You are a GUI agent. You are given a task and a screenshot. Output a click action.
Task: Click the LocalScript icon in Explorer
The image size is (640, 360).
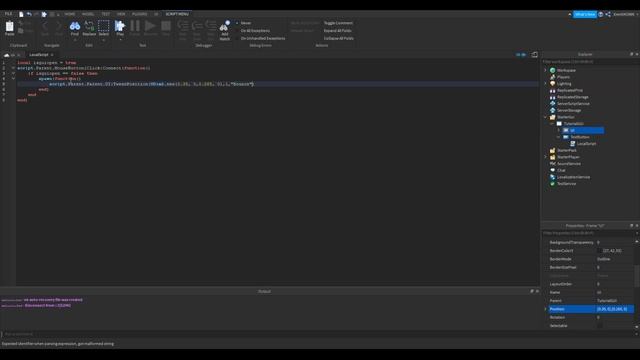(x=572, y=144)
